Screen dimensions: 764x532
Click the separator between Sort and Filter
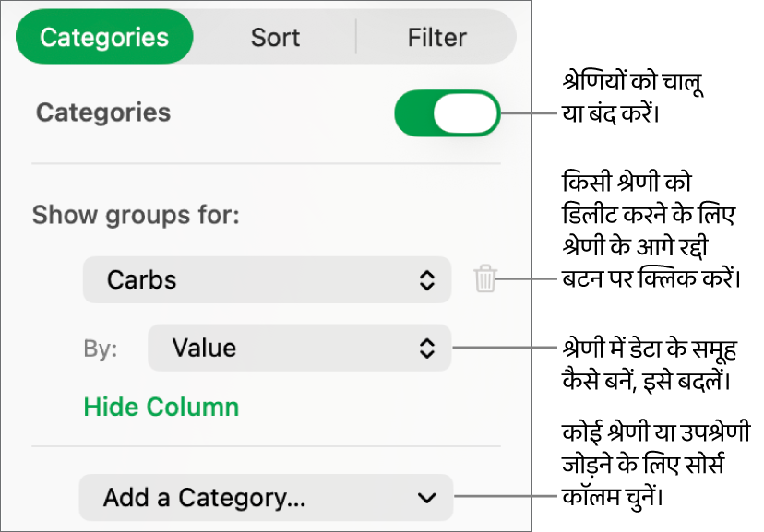tap(356, 37)
